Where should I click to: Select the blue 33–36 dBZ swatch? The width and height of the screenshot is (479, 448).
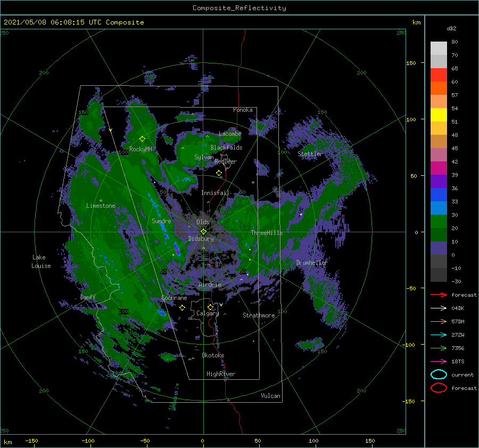click(439, 195)
